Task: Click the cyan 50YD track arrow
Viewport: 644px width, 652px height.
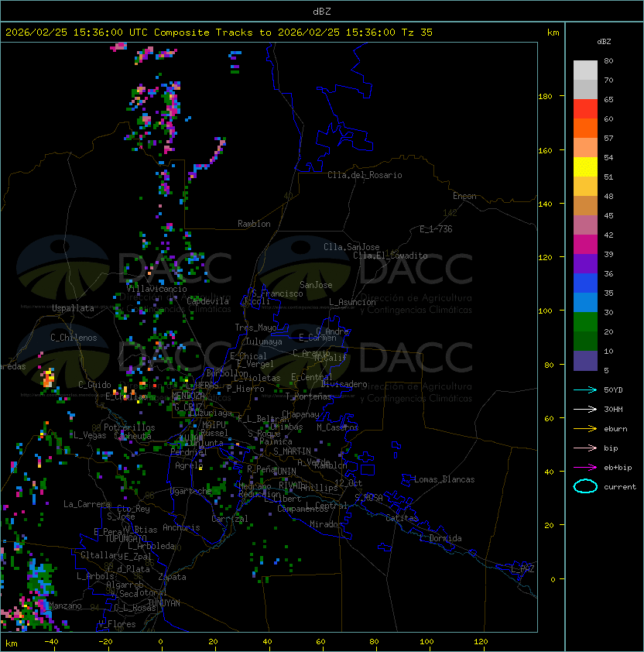Action: [585, 389]
